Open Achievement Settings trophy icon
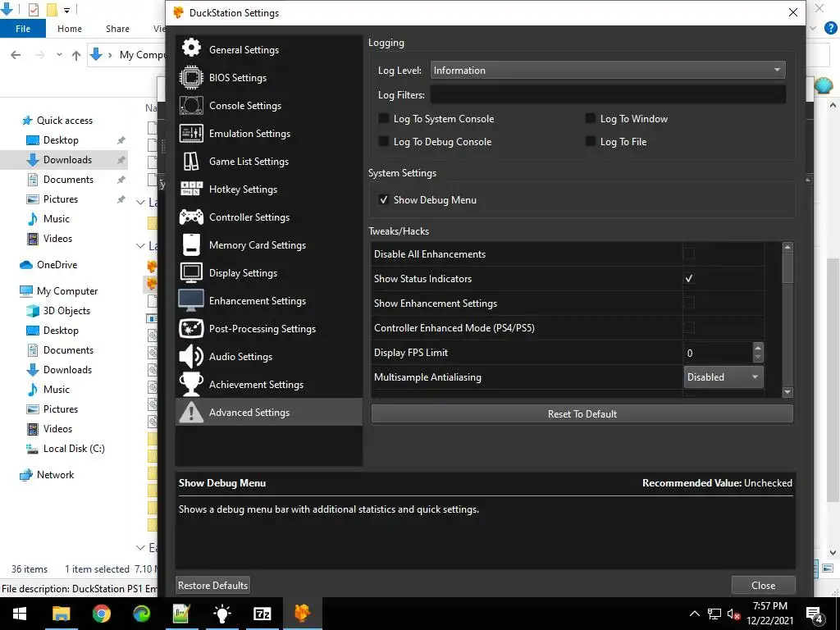840x630 pixels. [x=191, y=384]
